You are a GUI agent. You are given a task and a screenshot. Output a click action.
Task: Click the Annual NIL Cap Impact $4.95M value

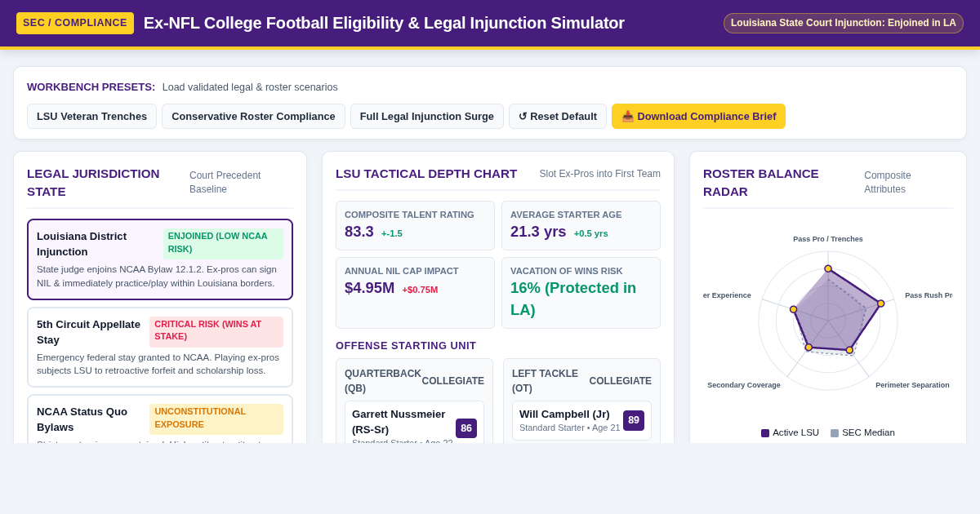pyautogui.click(x=370, y=288)
